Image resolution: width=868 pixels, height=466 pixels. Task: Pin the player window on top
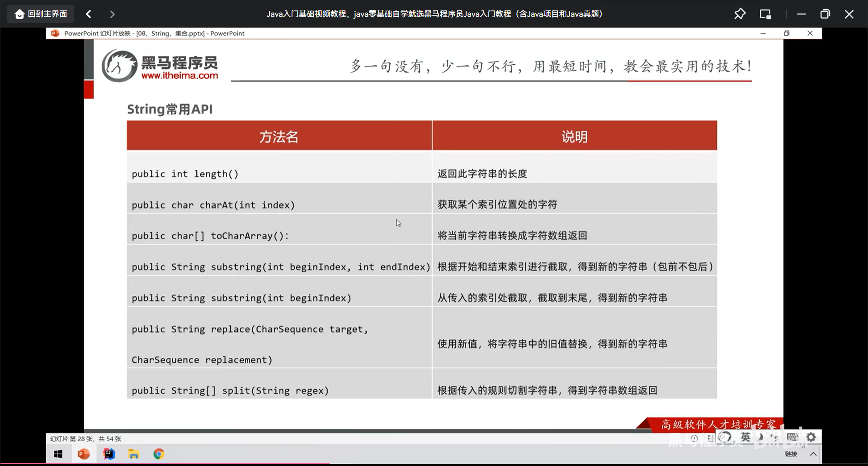click(x=740, y=14)
